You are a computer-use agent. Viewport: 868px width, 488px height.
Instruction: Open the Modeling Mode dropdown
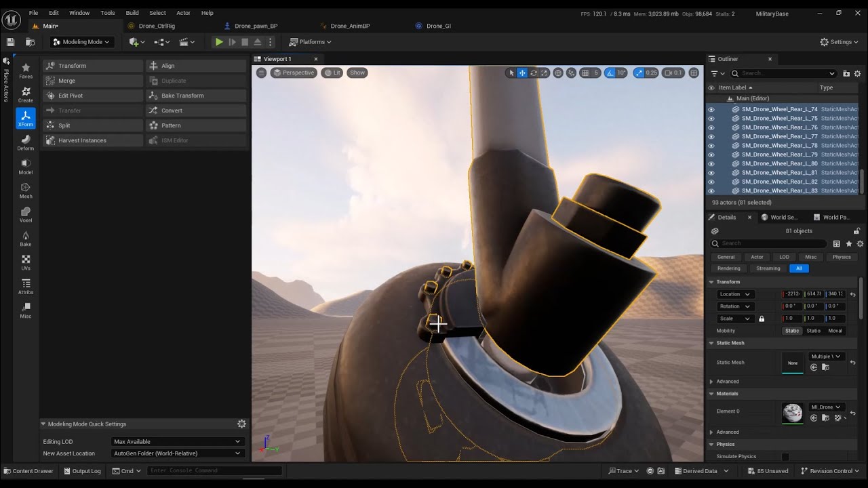tap(81, 42)
